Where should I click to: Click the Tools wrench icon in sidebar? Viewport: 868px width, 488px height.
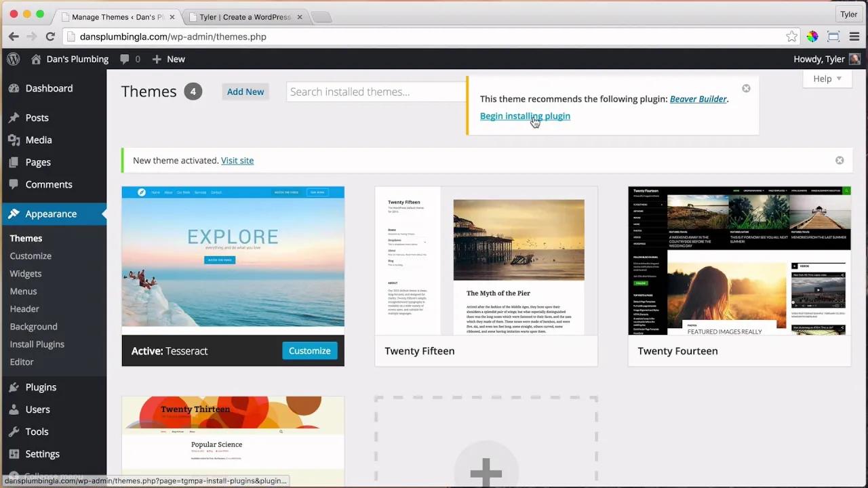pos(14,432)
